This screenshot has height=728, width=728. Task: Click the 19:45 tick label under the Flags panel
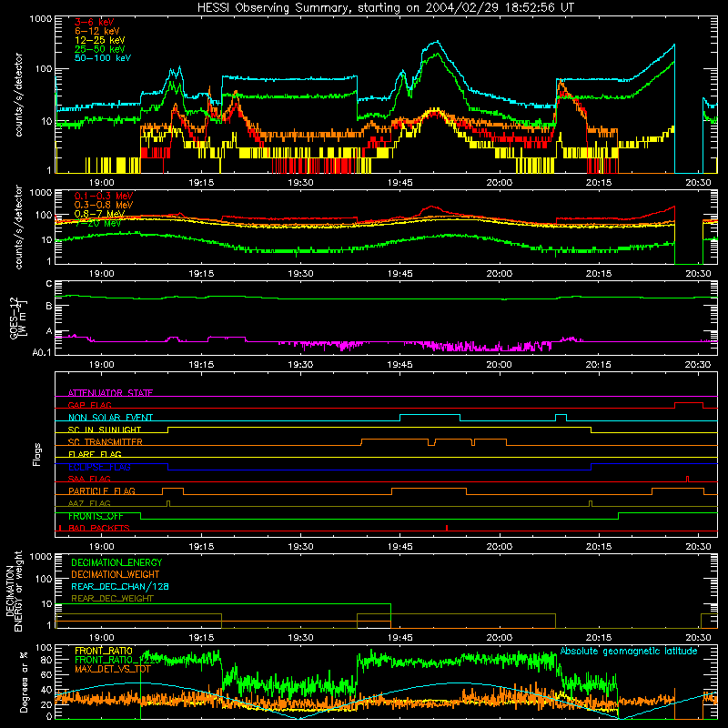point(399,547)
